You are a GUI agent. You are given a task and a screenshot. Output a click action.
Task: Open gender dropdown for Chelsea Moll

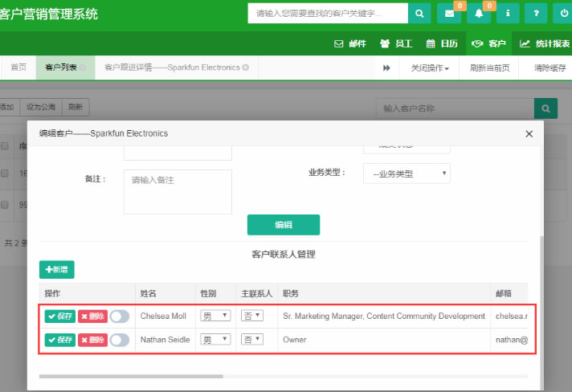coord(215,316)
